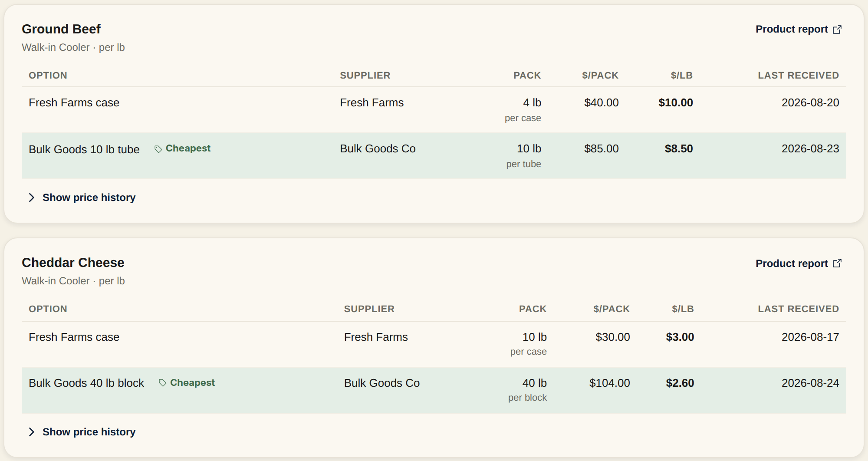
Task: Click Show price history text under Cheddar Cheese
Action: point(89,432)
